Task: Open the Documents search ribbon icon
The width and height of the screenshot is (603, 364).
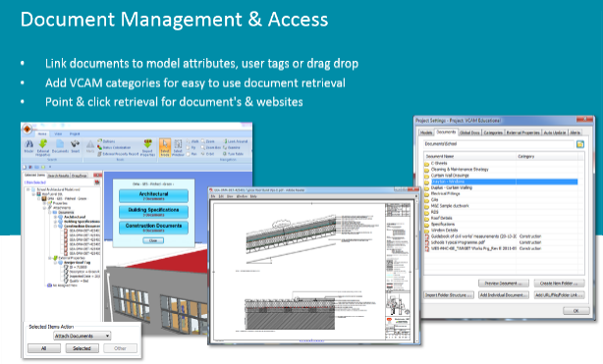Action: 60,144
